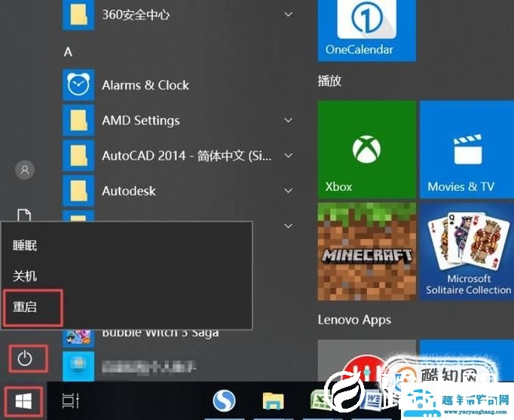Click the AutoCAD 2014 folder icon
The height and width of the screenshot is (420, 514).
pos(78,156)
